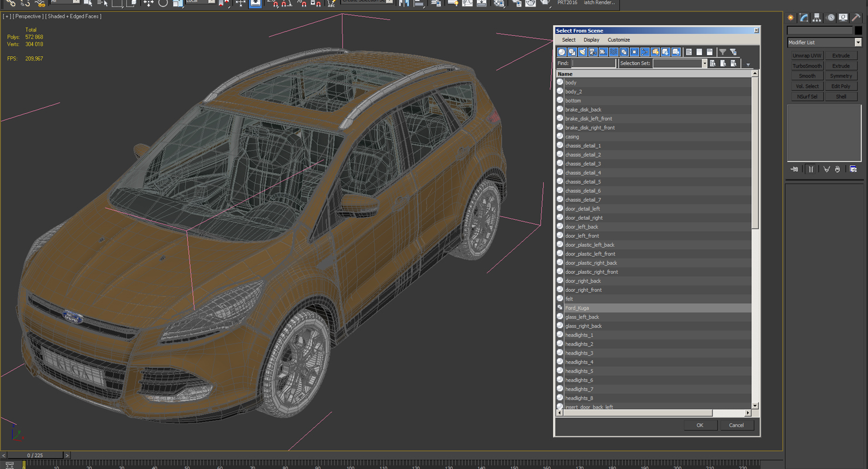This screenshot has height=469, width=868.
Task: Select door_left_front in the object list
Action: tap(653, 236)
